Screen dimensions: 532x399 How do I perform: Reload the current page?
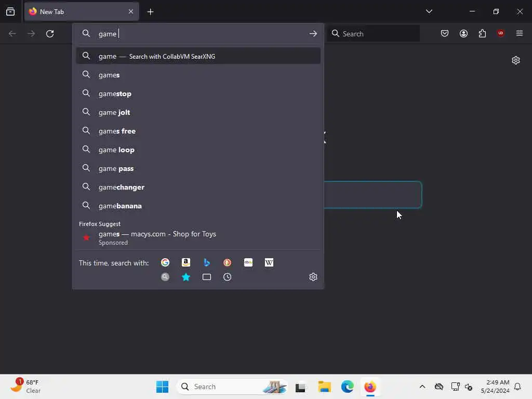pyautogui.click(x=50, y=34)
